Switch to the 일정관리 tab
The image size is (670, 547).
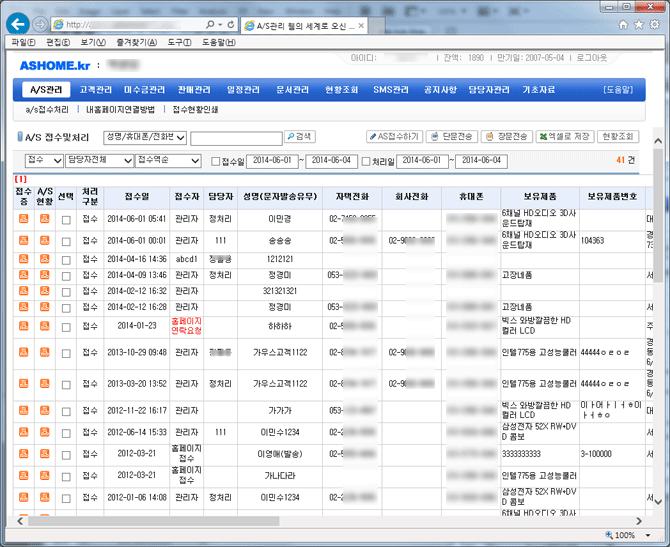tap(243, 90)
